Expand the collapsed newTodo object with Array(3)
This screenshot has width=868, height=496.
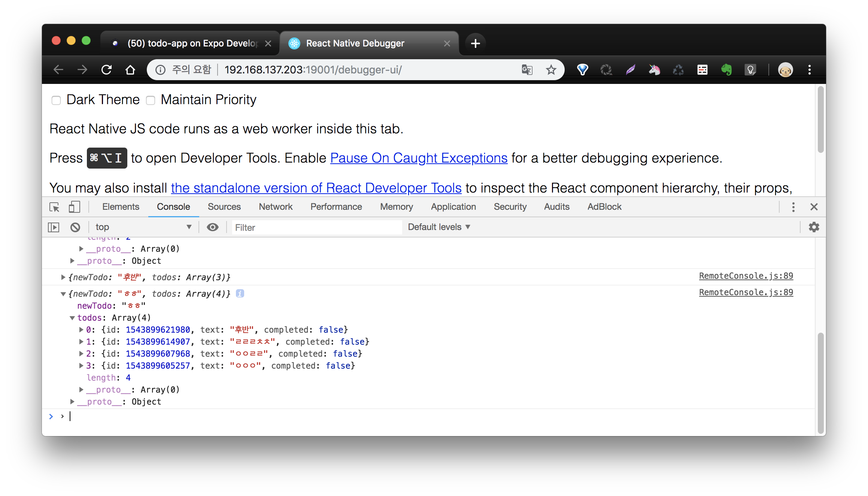[x=63, y=277]
